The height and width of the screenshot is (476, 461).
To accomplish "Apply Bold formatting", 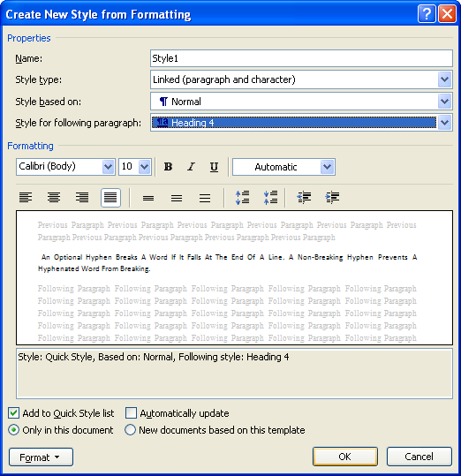I will click(x=168, y=167).
